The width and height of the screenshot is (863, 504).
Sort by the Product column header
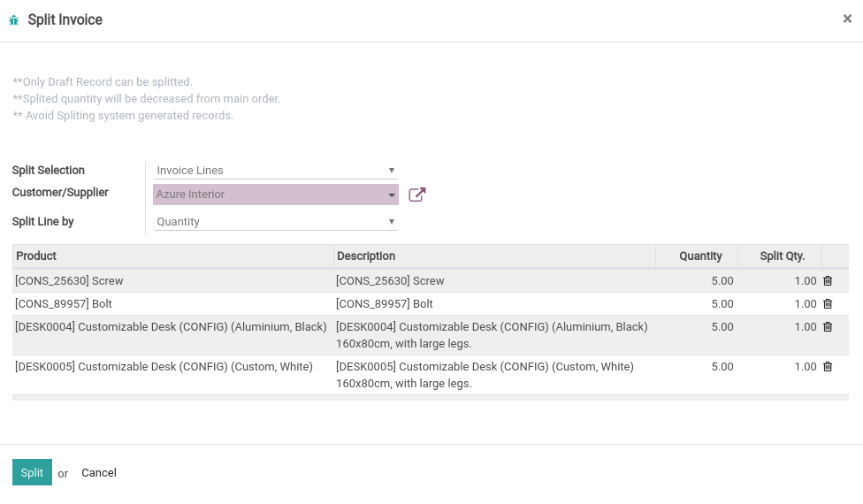click(172, 256)
